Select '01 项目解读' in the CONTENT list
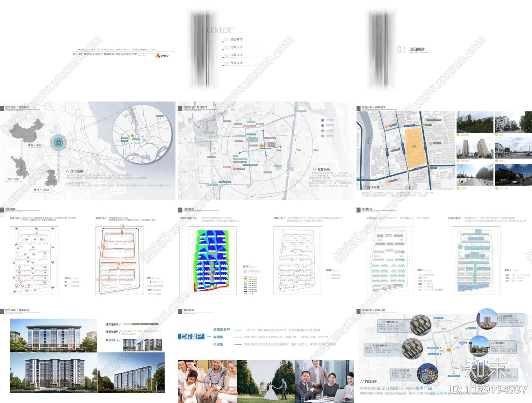This screenshot has width=532, height=403. click(233, 40)
